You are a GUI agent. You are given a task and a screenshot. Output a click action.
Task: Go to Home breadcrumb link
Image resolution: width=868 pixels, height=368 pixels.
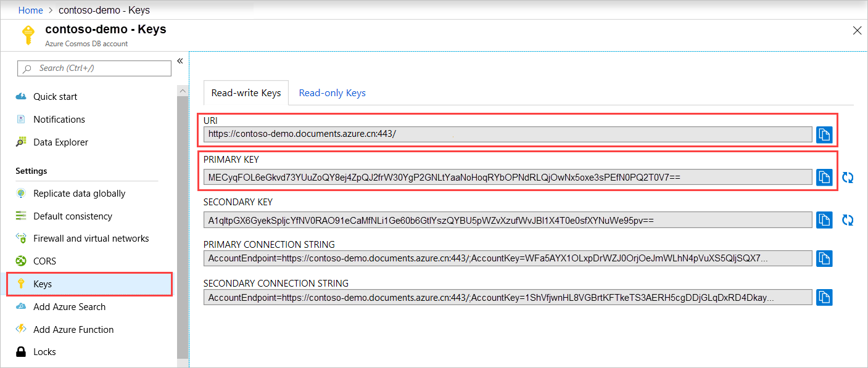coord(31,10)
